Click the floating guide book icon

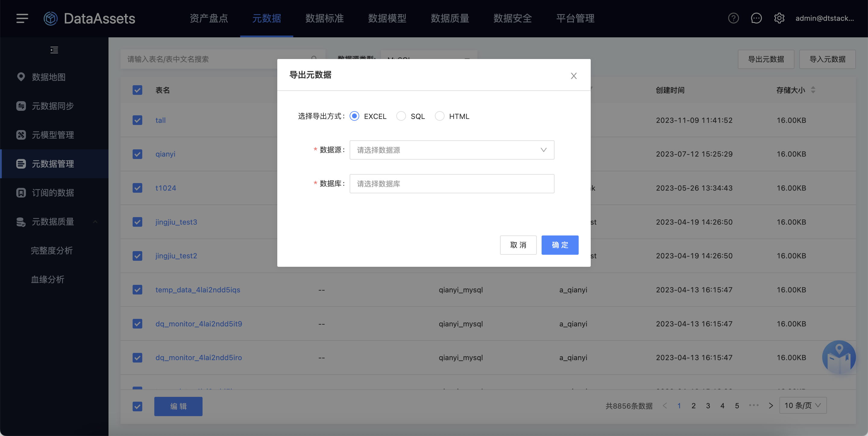[839, 357]
